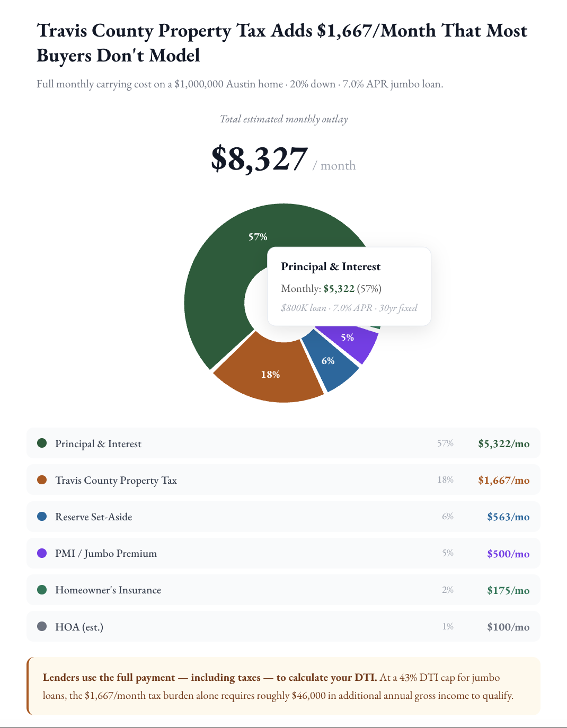Image resolution: width=567 pixels, height=728 pixels.
Task: Click the Principal & Interest tooltip card
Action: point(349,286)
